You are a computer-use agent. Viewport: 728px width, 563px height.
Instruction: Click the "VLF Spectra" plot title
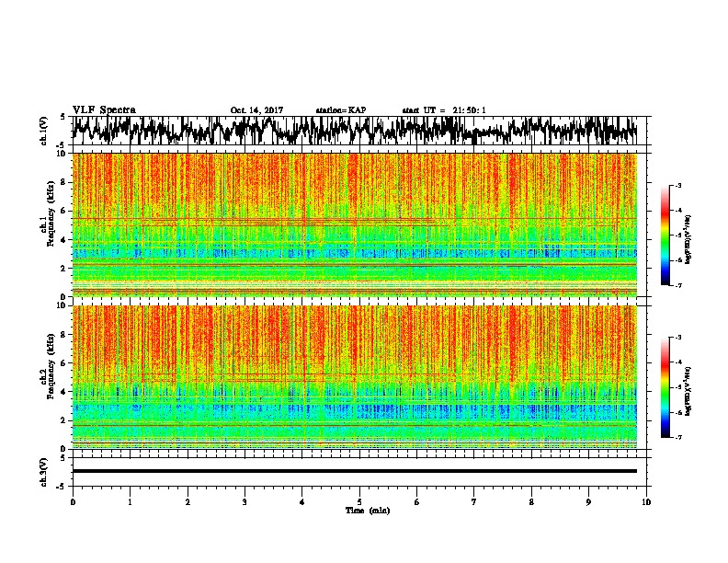104,110
